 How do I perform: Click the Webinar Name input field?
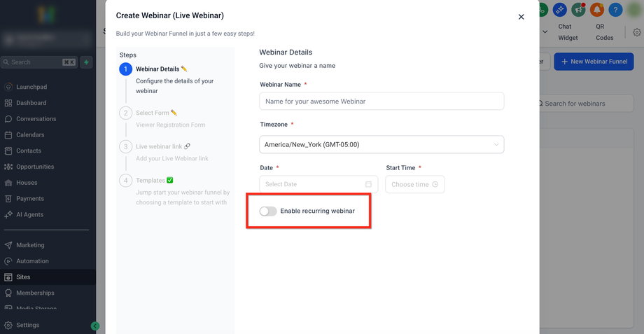tap(381, 102)
